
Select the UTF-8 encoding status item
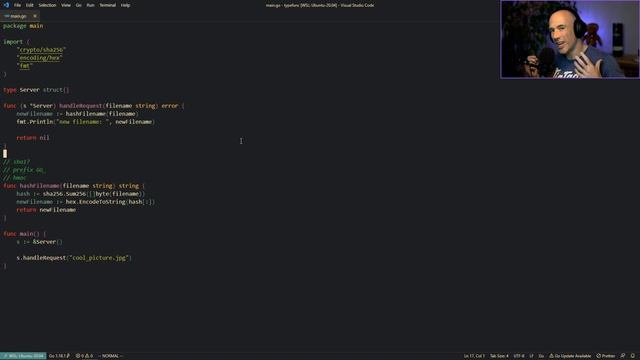click(x=519, y=356)
